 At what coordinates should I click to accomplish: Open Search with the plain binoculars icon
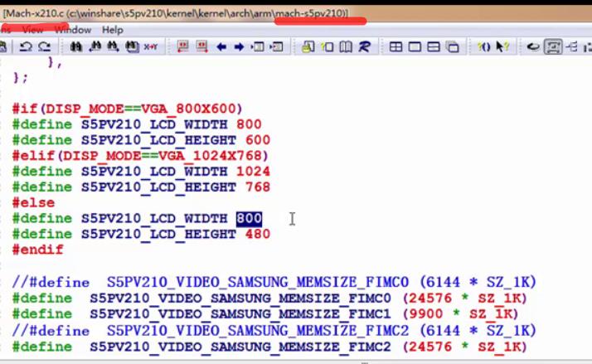pyautogui.click(x=76, y=46)
